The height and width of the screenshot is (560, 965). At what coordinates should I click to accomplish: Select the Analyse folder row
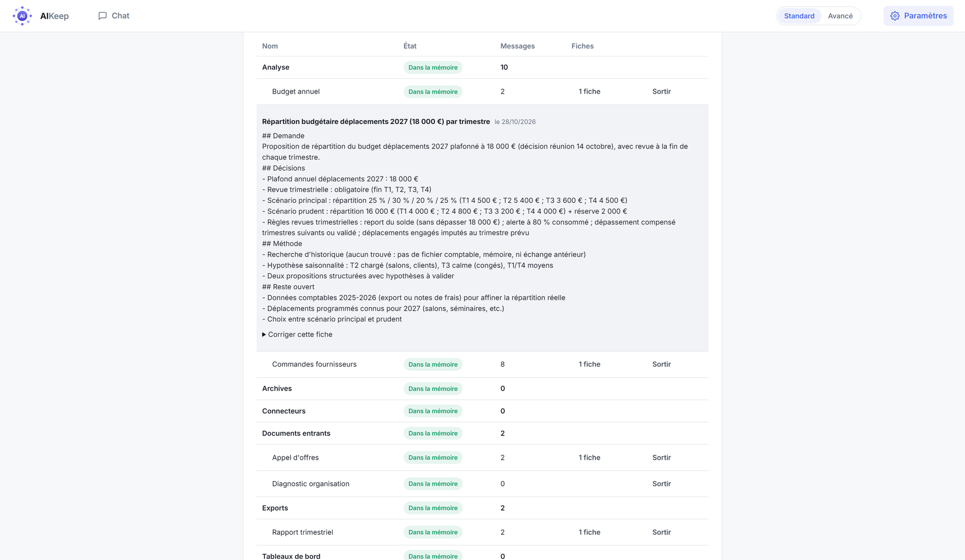[483, 67]
